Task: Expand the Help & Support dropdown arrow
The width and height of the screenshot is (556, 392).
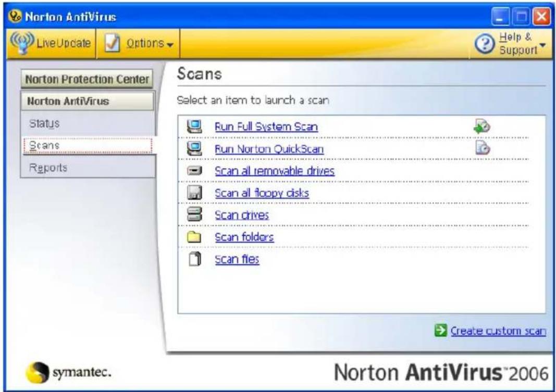Action: (542, 45)
